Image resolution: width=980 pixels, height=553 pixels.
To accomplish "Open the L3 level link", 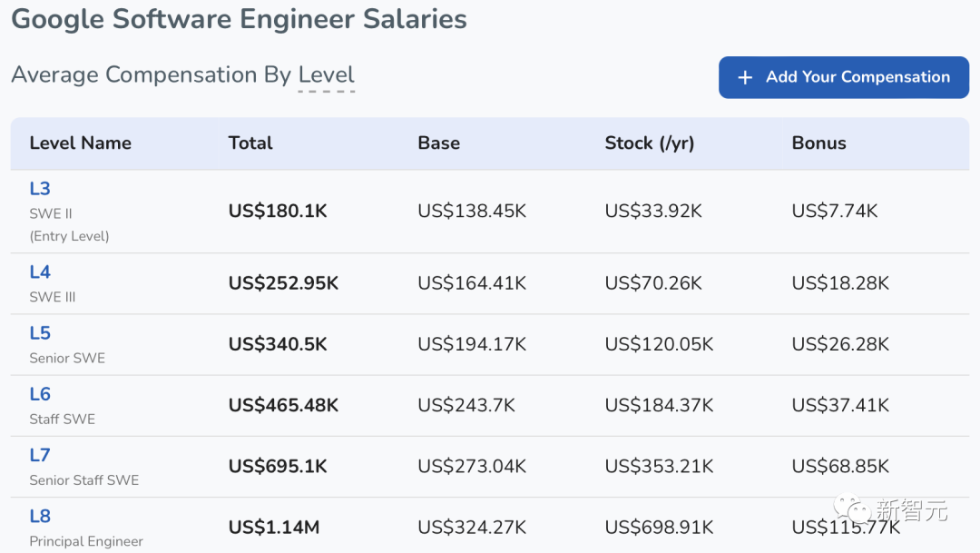I will click(x=40, y=189).
